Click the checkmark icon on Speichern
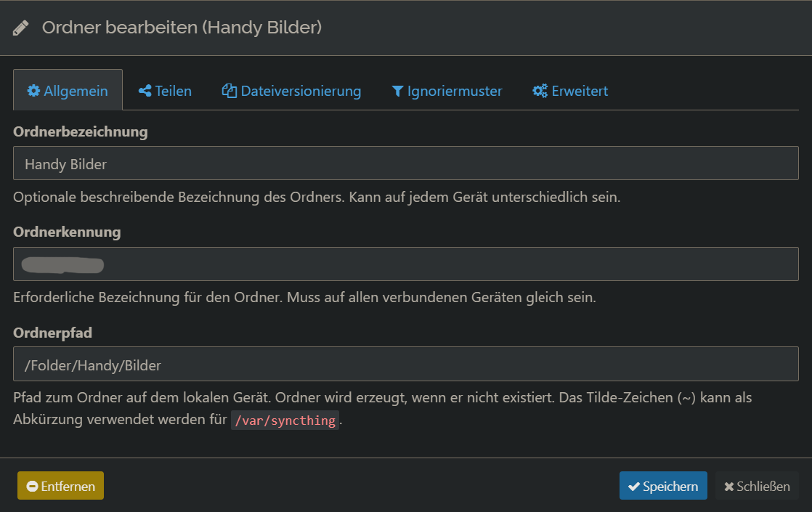Screen dimensions: 812x512 click(x=634, y=487)
